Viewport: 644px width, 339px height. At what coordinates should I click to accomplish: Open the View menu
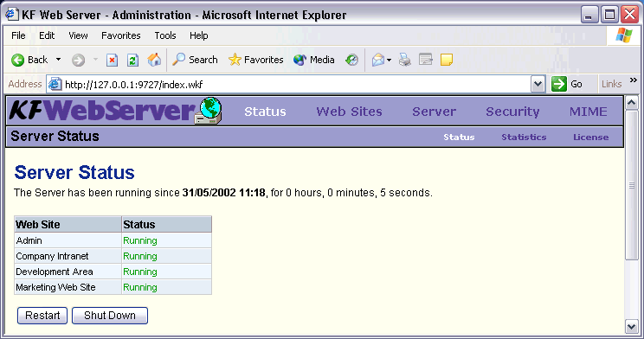pyautogui.click(x=78, y=35)
